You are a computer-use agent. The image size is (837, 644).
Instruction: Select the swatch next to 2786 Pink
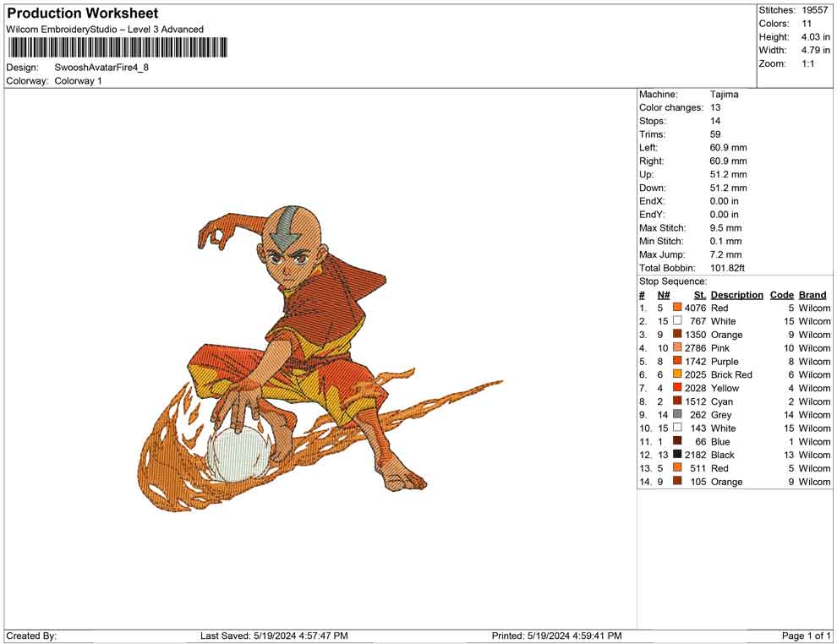(677, 347)
